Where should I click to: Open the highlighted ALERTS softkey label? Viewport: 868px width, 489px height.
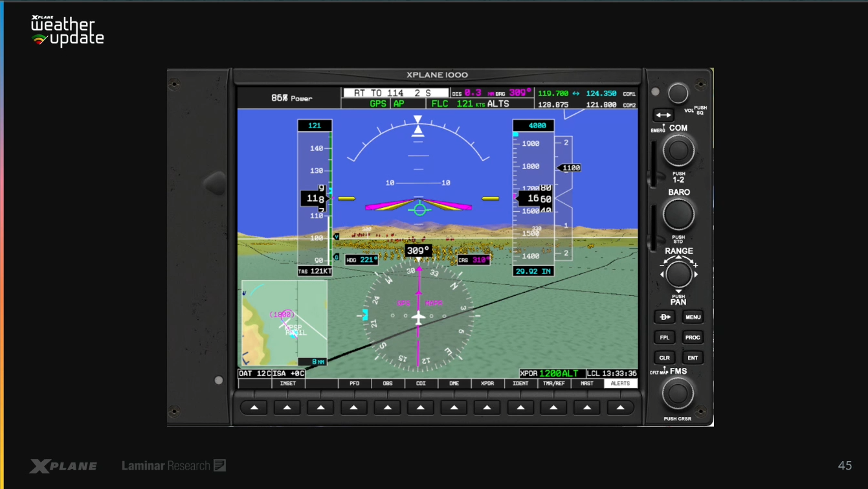[x=621, y=383]
